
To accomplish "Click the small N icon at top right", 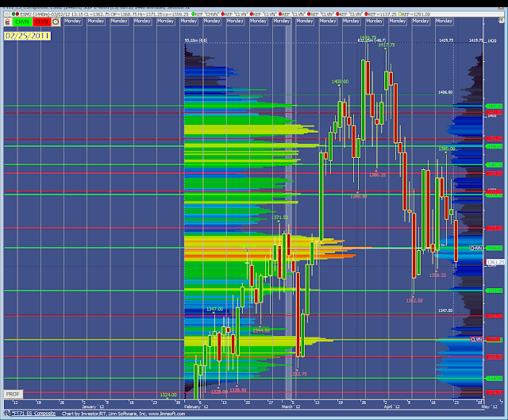I will (x=501, y=20).
